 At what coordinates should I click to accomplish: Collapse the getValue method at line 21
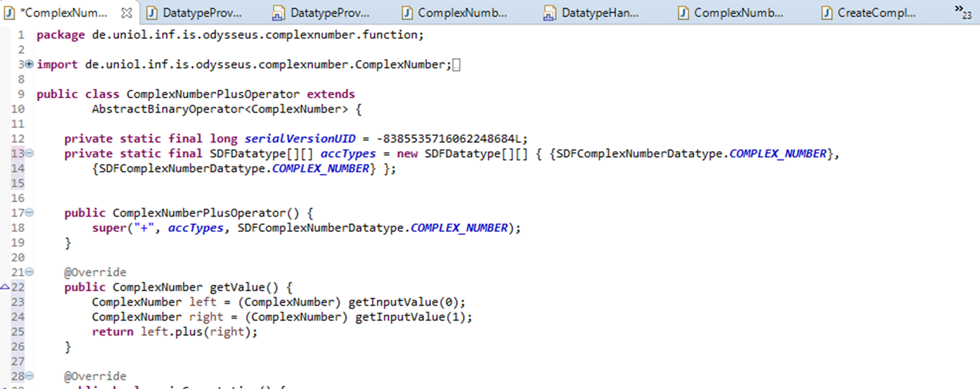click(30, 272)
